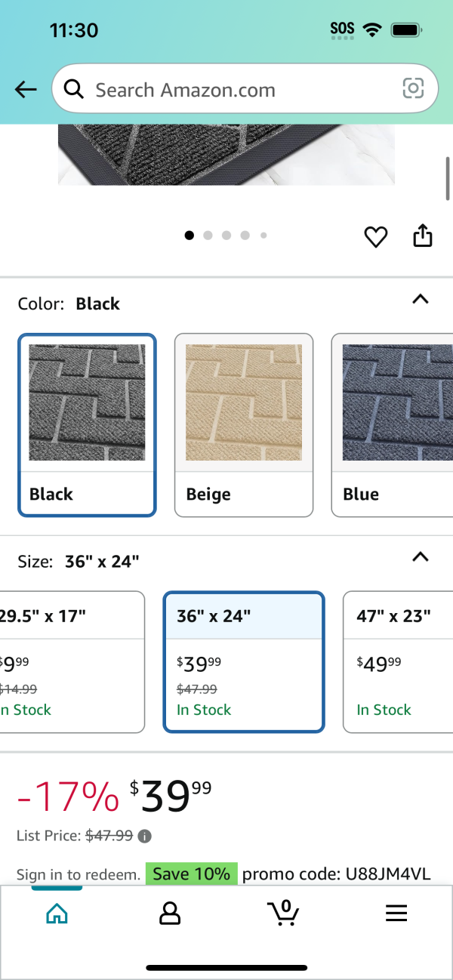The width and height of the screenshot is (453, 980).
Task: Select the 36" x 24" size card
Action: click(x=244, y=662)
